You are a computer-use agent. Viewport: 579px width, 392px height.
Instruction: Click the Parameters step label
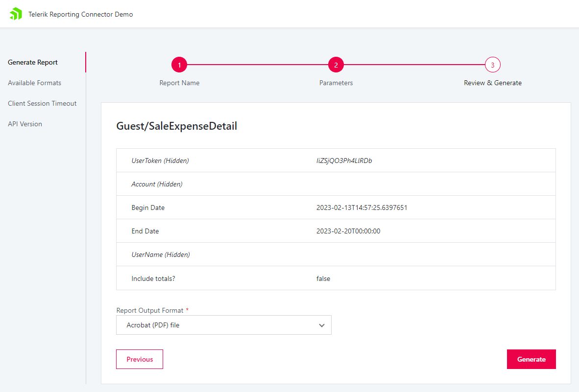336,83
